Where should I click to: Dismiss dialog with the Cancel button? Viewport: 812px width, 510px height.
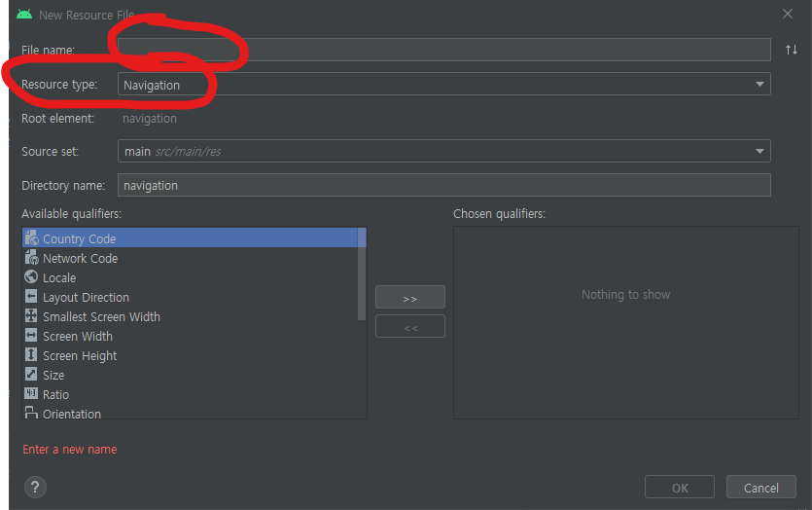click(x=761, y=488)
